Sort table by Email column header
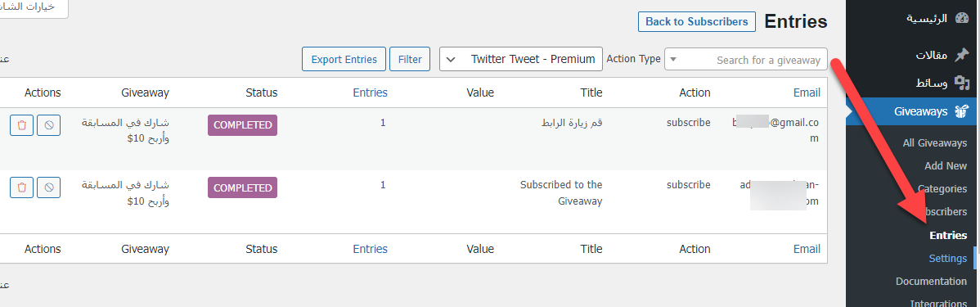Viewport: 980px width, 307px height. (807, 93)
